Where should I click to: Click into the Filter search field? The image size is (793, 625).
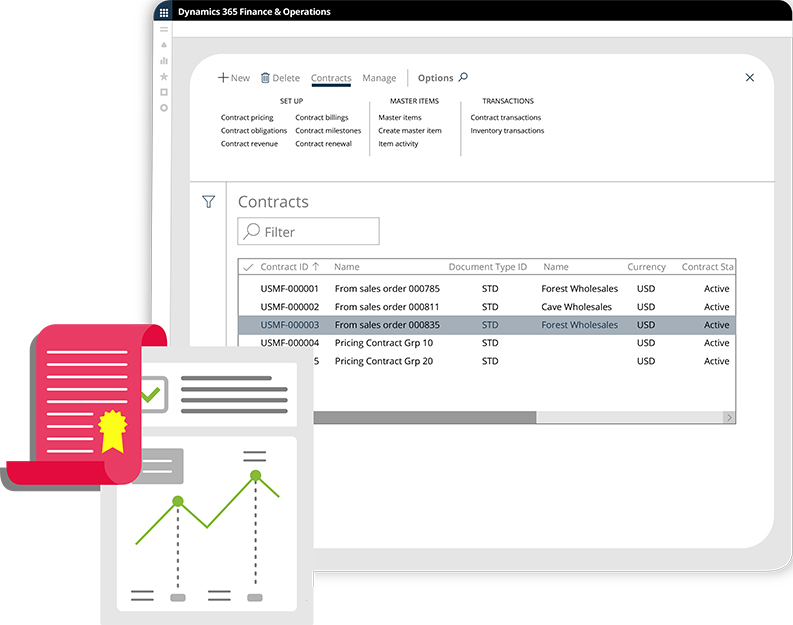pos(309,232)
